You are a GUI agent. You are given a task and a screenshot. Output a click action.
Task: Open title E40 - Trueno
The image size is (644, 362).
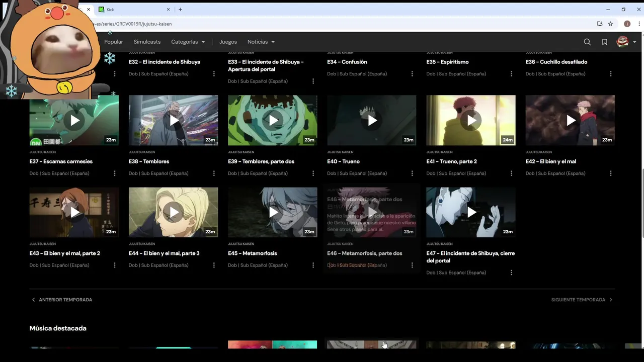[x=343, y=161]
